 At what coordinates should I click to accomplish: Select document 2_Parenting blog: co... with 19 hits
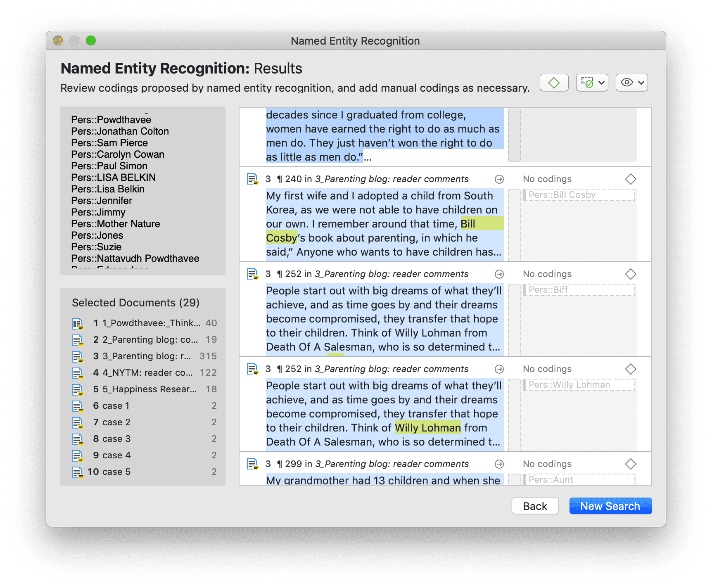pos(144,340)
